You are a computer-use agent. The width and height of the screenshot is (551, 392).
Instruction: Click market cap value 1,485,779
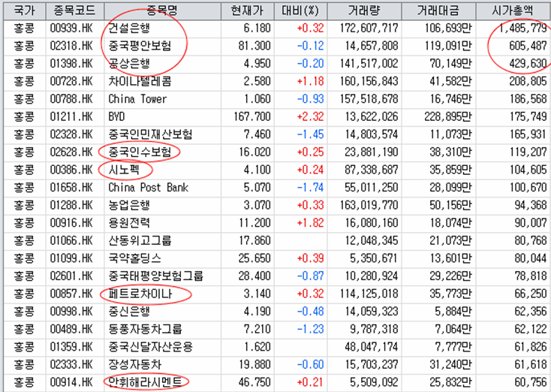coord(523,28)
